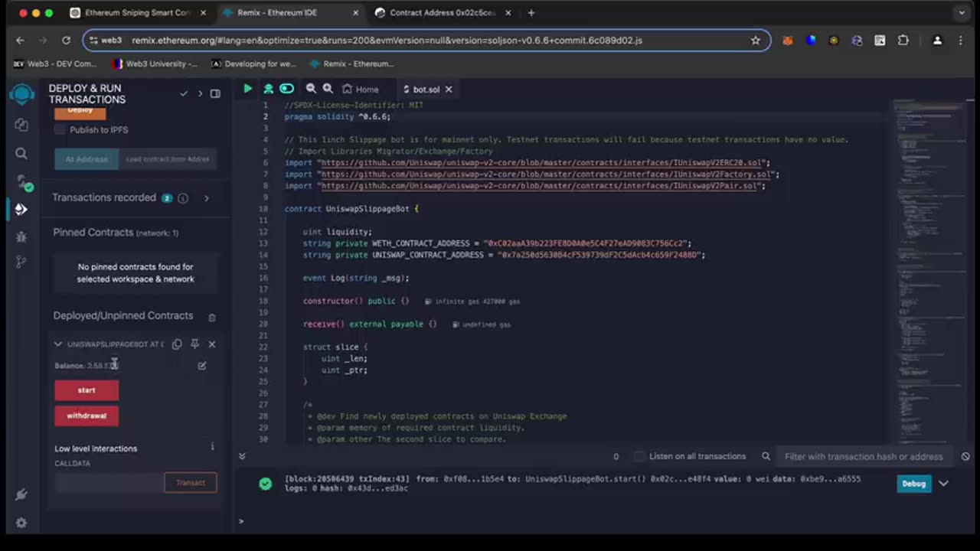Toggle the side panel layout icon

pyautogui.click(x=215, y=93)
